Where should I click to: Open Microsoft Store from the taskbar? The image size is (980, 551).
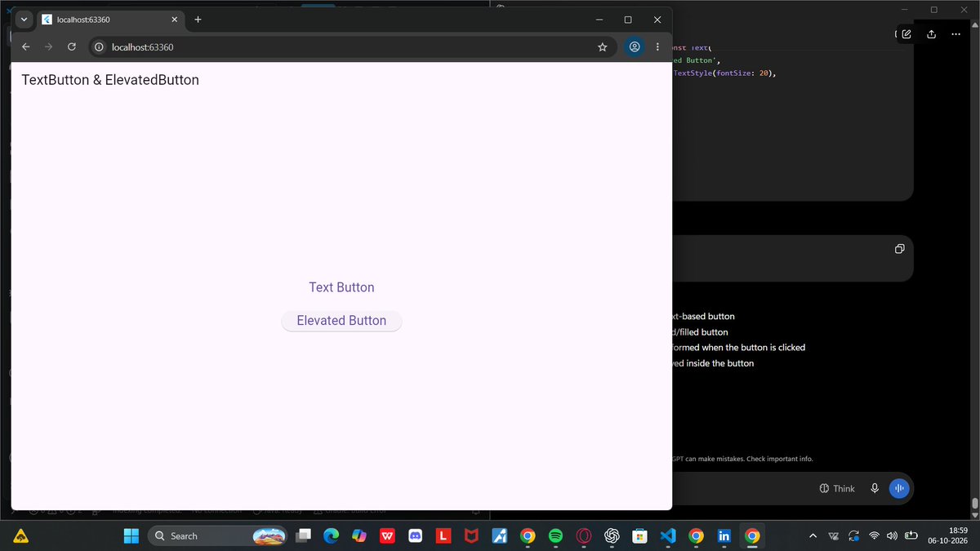click(x=639, y=535)
